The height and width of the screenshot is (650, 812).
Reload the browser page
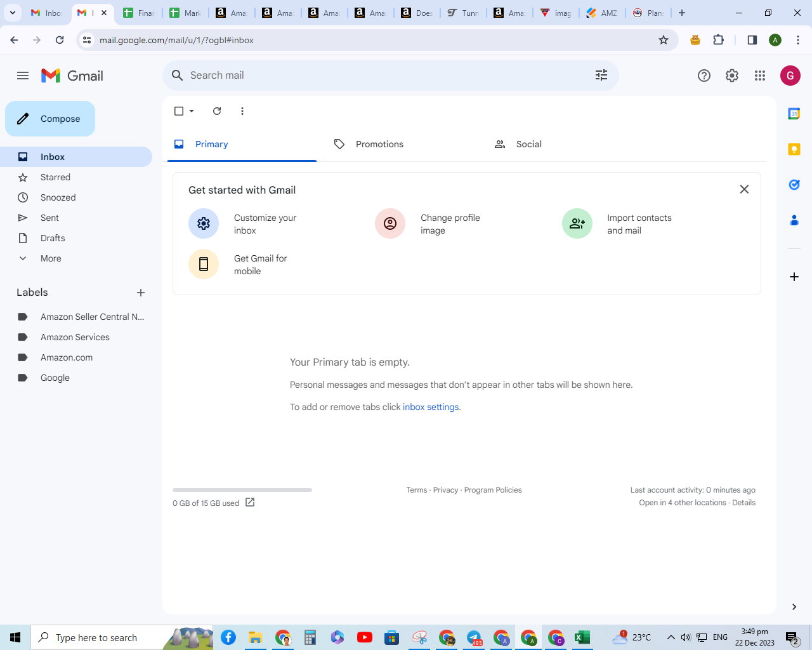pos(60,40)
